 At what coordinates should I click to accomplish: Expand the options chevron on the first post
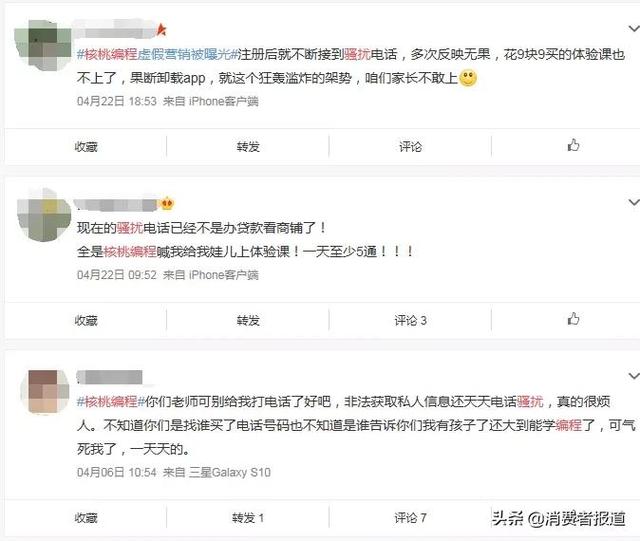click(x=633, y=29)
